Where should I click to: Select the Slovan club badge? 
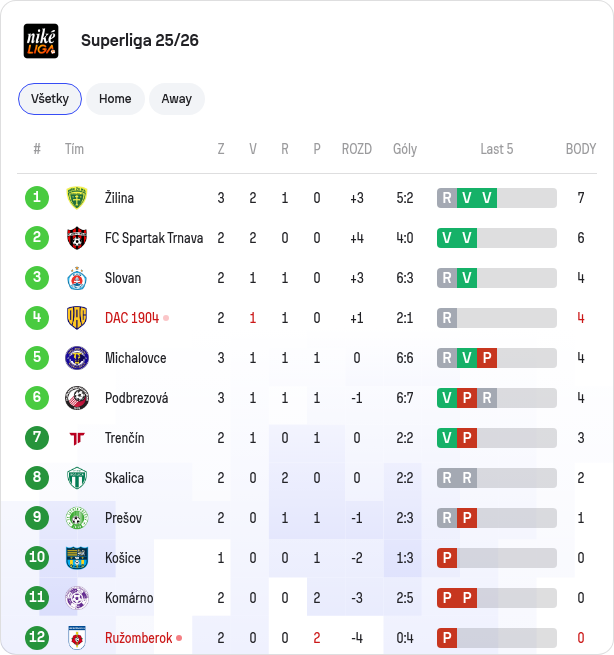tap(77, 278)
